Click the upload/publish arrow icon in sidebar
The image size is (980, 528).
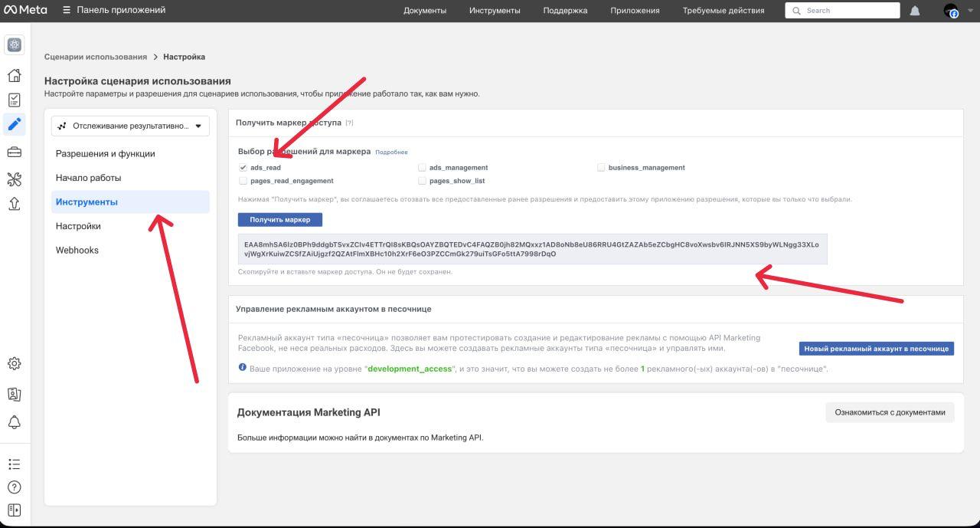point(14,204)
